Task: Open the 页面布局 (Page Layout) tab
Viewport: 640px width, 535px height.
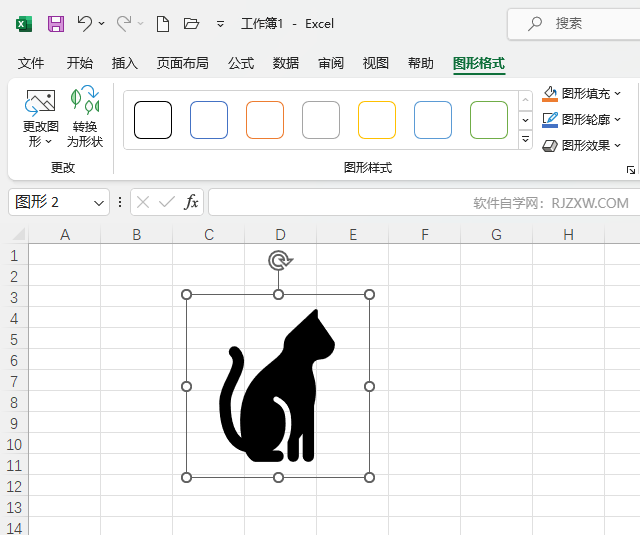Action: click(x=183, y=63)
